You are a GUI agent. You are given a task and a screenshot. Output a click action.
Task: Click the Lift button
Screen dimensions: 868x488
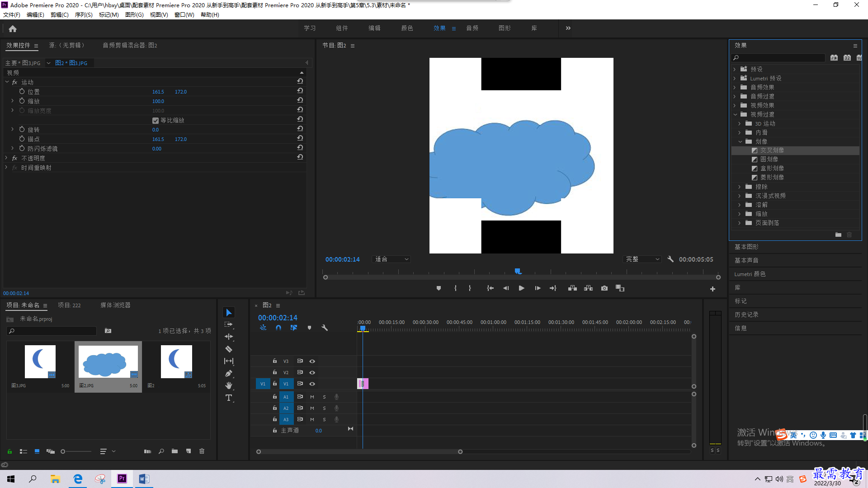click(x=572, y=288)
